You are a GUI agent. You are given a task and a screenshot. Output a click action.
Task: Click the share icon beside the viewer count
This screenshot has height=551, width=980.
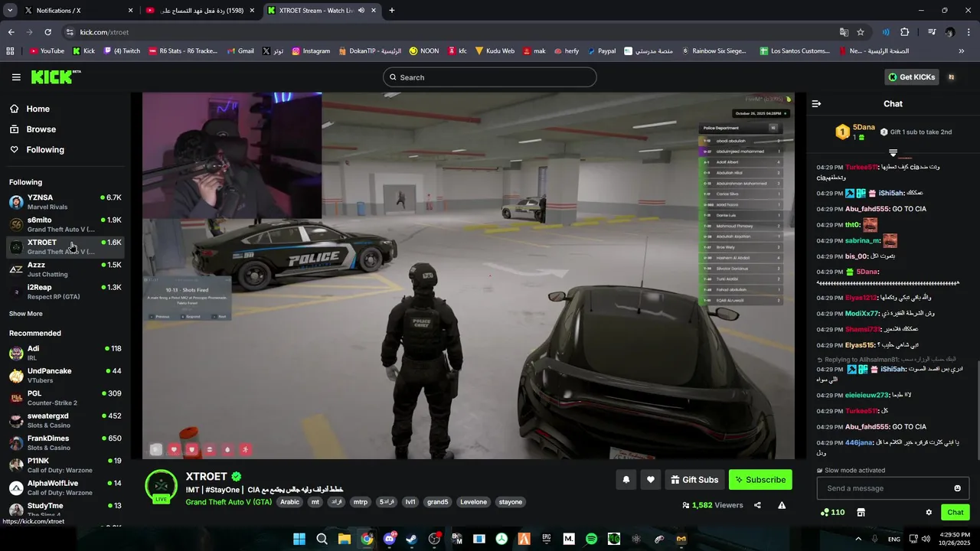[x=757, y=505]
